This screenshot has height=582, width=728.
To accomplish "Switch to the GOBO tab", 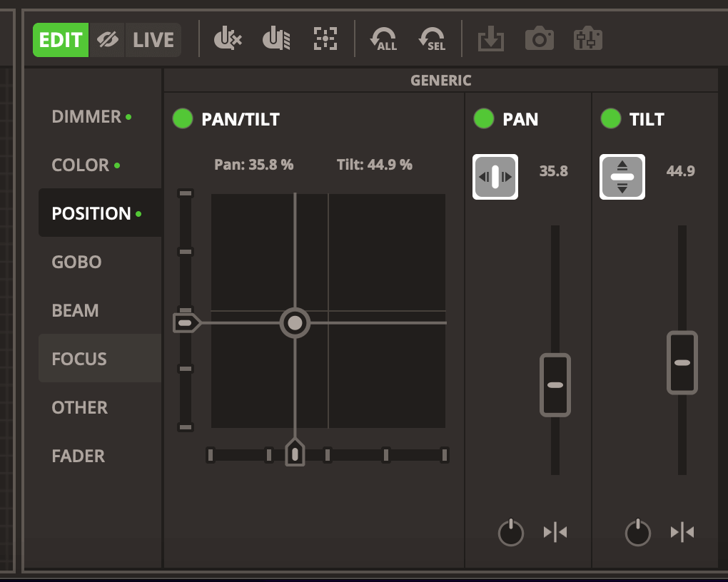I will pyautogui.click(x=77, y=262).
